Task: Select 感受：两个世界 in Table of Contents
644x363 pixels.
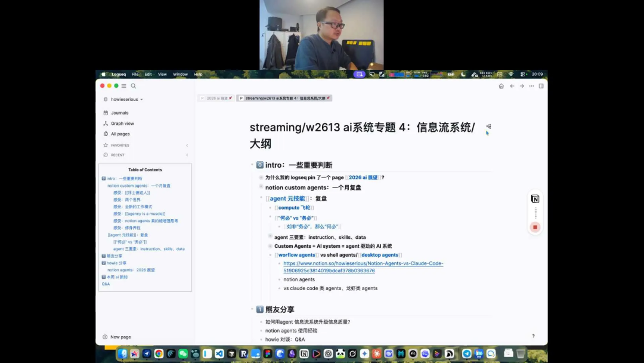Action: (x=127, y=200)
